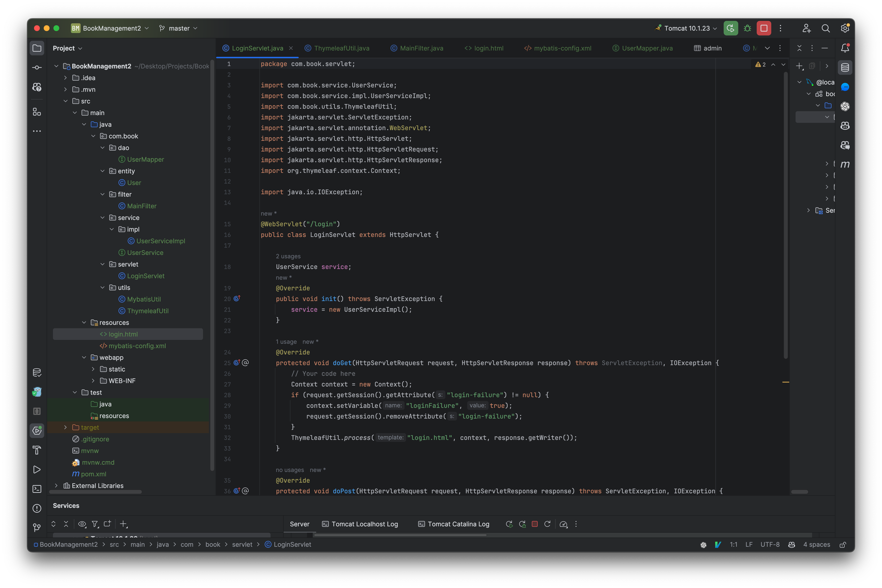Open the Git tool window
Viewport: 882px width, 588px height.
pyautogui.click(x=37, y=527)
